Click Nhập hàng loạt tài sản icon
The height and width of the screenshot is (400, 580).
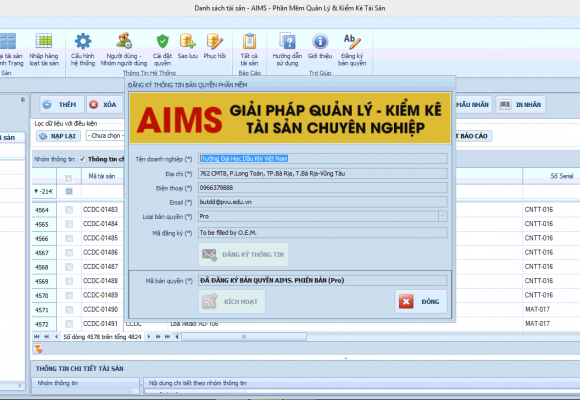pos(44,50)
